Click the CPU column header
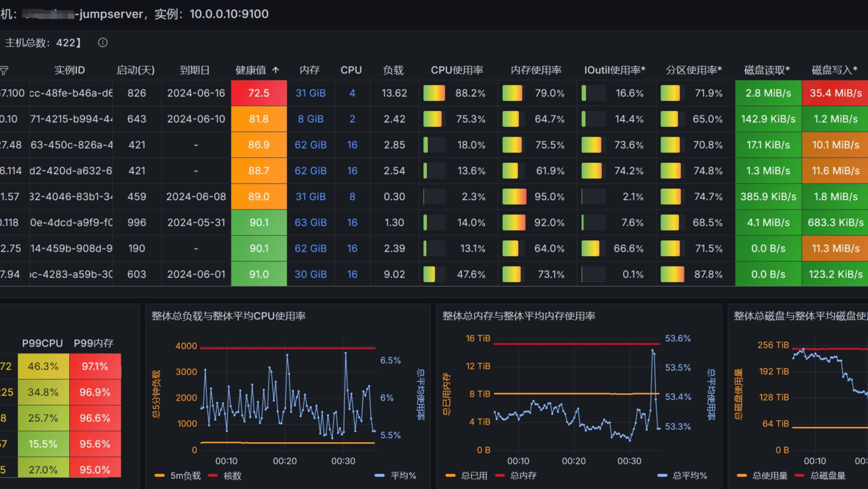The height and width of the screenshot is (489, 868). coord(351,70)
